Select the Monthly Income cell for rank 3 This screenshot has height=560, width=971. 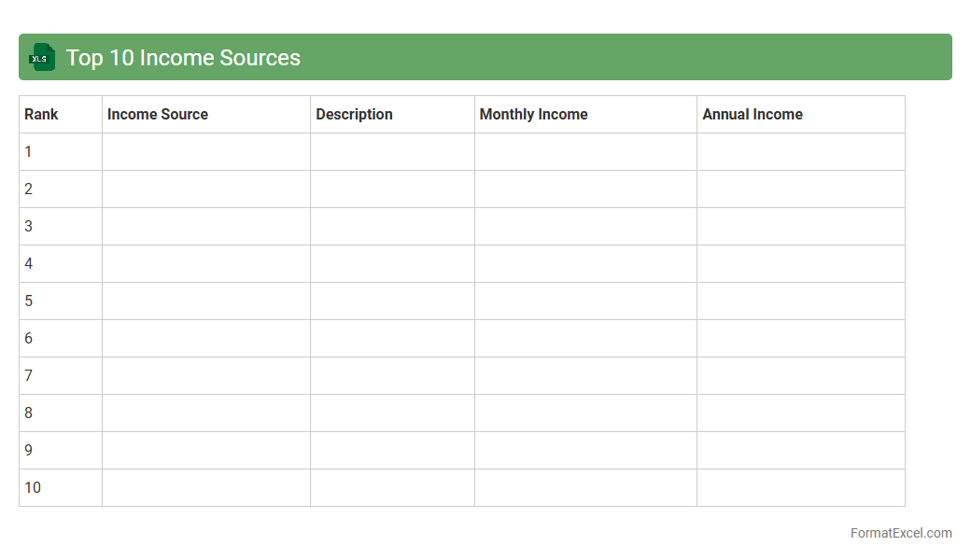click(x=585, y=226)
